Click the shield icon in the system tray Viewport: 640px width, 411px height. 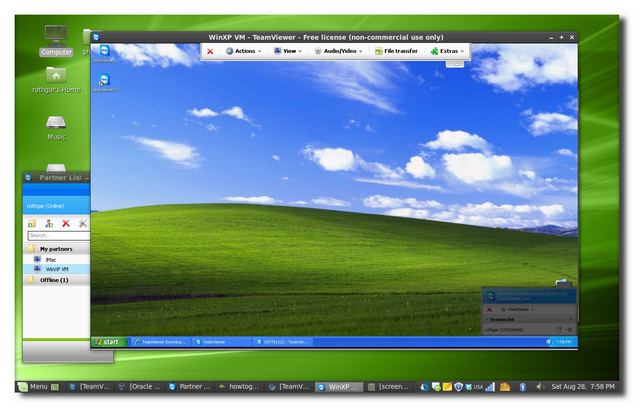pos(458,387)
